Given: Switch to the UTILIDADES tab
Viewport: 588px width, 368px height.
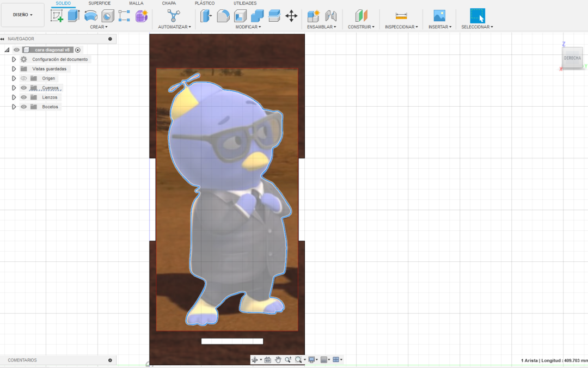Looking at the screenshot, I should (245, 3).
